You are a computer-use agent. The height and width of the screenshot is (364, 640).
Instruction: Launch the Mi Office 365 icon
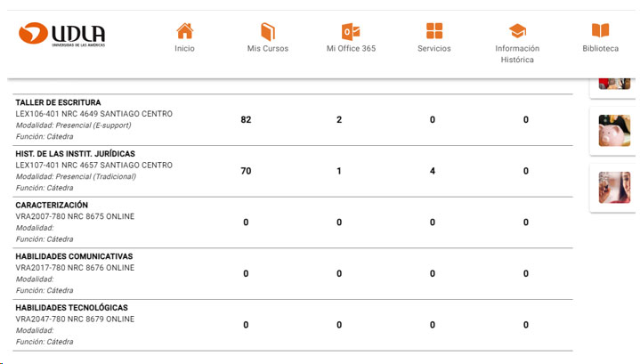(x=351, y=31)
